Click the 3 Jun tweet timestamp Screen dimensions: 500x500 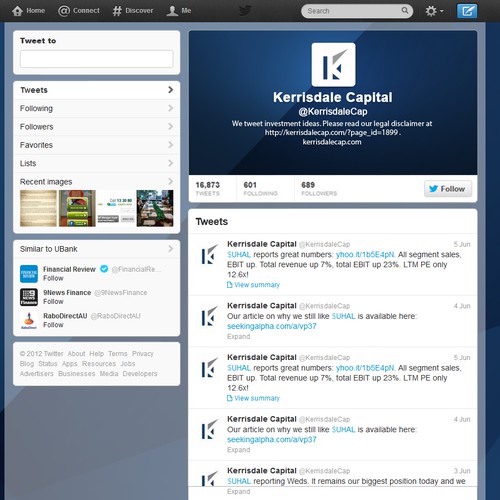(x=462, y=471)
